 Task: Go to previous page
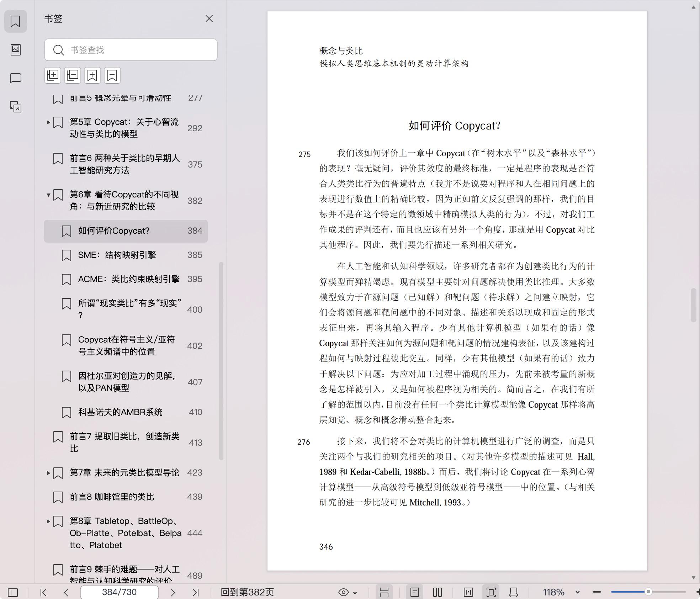tap(66, 592)
